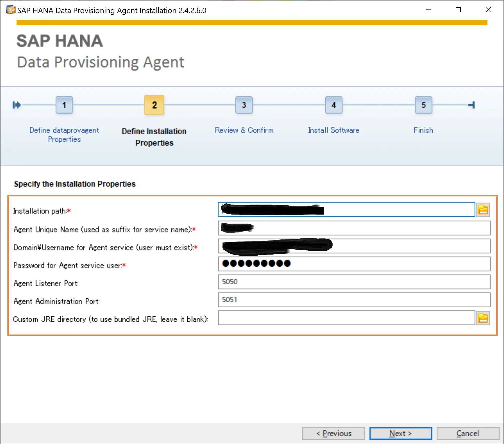Click the 'Installation path:' label
The image size is (504, 444).
point(42,211)
